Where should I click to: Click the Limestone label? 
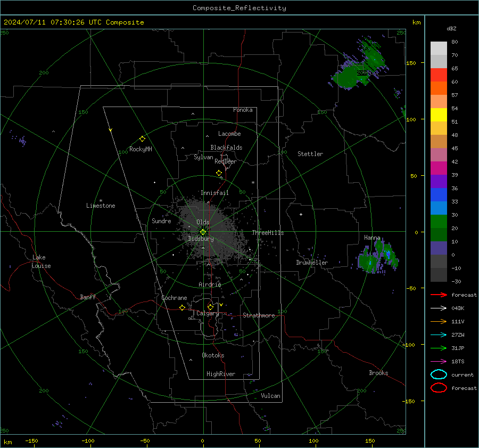[x=101, y=206]
